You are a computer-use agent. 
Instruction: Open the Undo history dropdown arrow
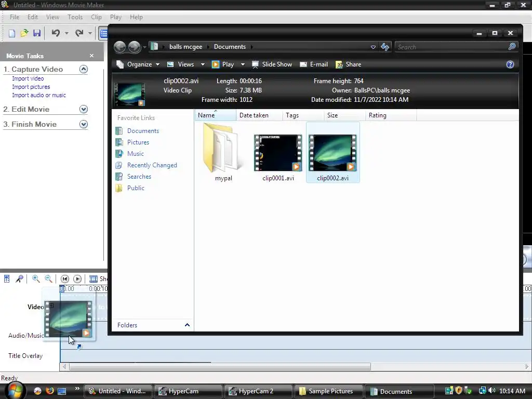point(66,33)
